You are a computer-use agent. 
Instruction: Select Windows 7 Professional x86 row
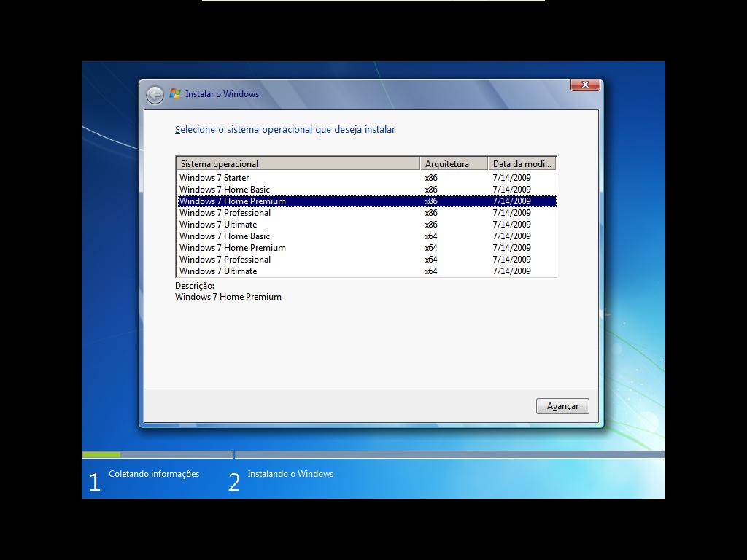tap(367, 213)
